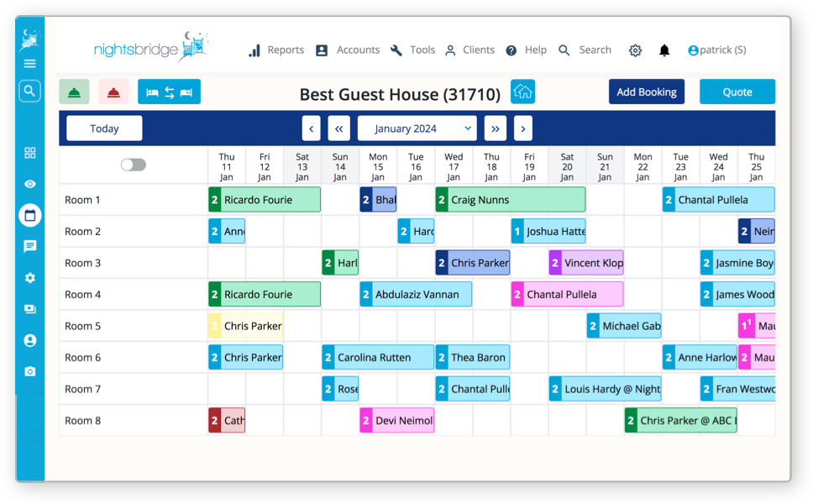Open the room move swap-beds tool
Image resolution: width=813 pixels, height=504 pixels.
pos(169,91)
